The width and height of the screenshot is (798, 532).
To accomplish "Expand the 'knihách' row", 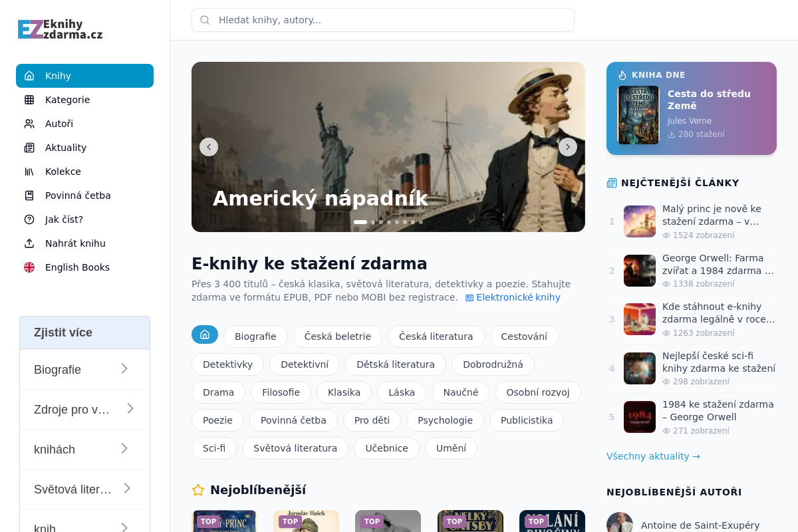I will pos(84,449).
